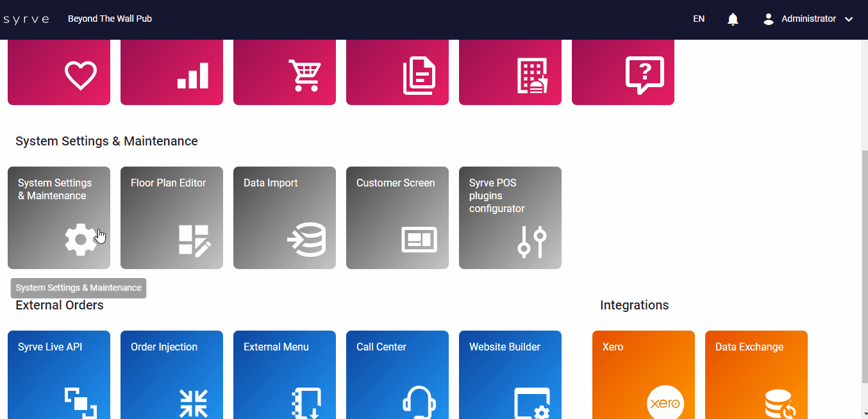
Task: Open the Xero integration tile
Action: (644, 375)
